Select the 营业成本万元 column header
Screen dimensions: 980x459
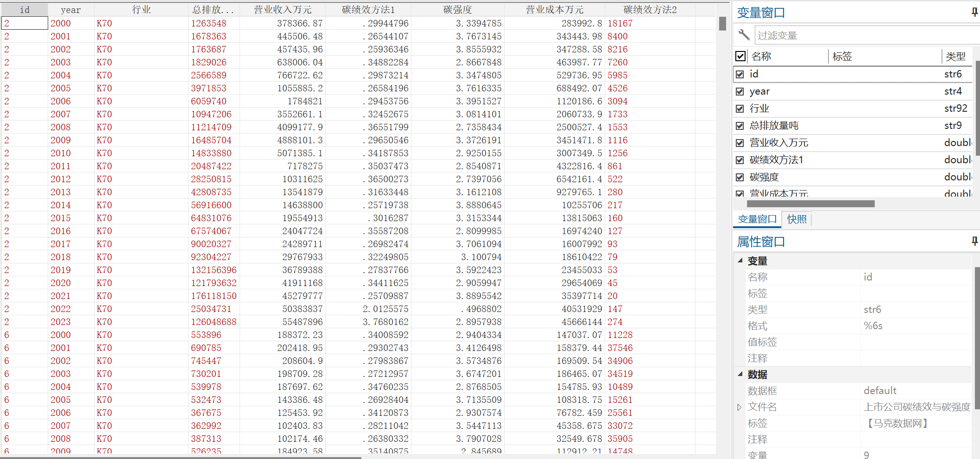click(x=554, y=10)
